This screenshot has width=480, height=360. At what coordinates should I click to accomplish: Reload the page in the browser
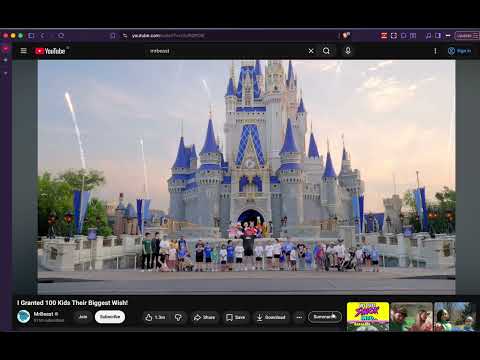(61, 35)
